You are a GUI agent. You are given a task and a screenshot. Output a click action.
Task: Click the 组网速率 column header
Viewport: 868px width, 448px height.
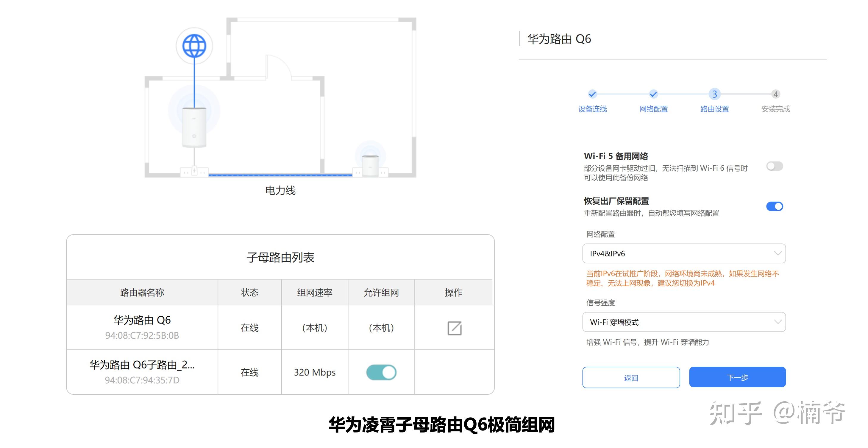point(314,292)
